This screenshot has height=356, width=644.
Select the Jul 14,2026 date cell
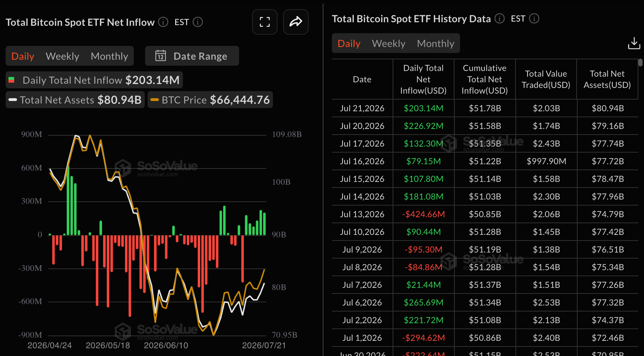tap(362, 197)
